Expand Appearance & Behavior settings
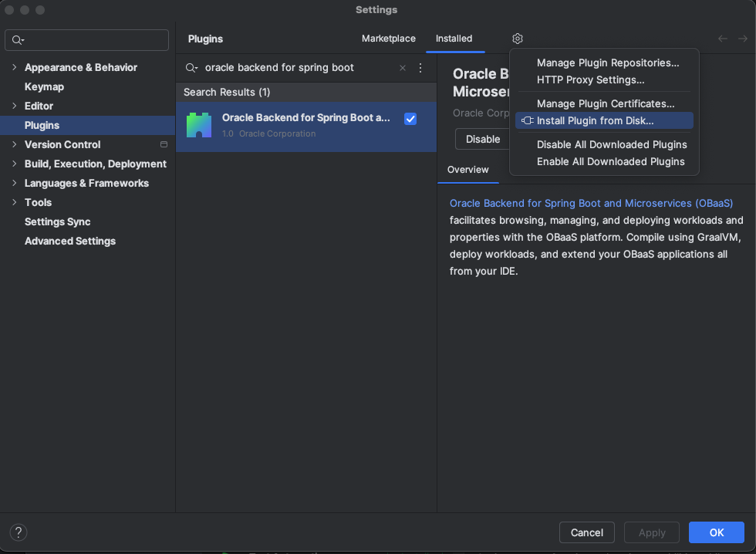 pos(14,67)
